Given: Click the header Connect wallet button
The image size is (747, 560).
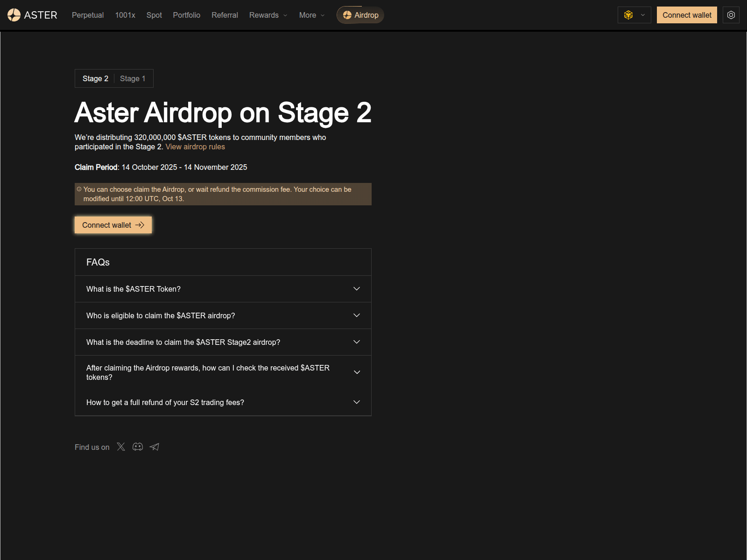Looking at the screenshot, I should pyautogui.click(x=686, y=14).
